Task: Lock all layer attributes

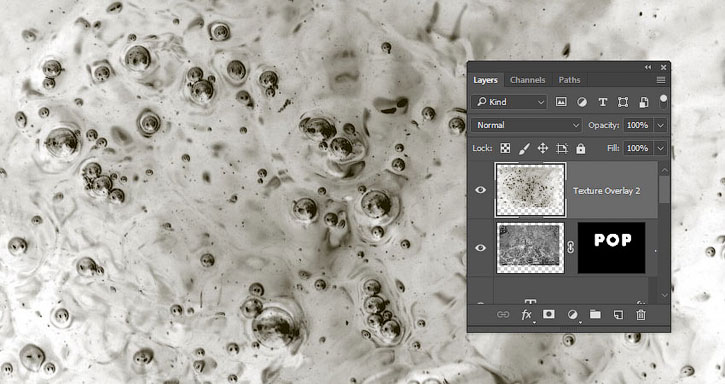Action: coord(581,148)
